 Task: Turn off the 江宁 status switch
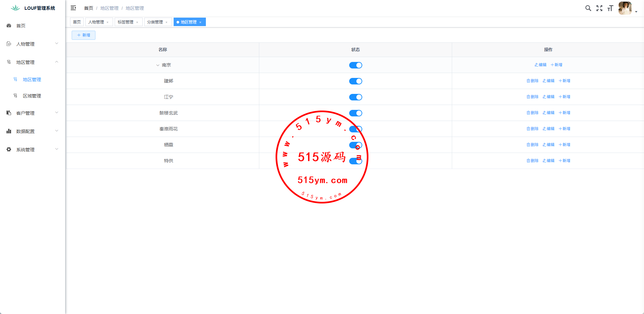point(355,97)
